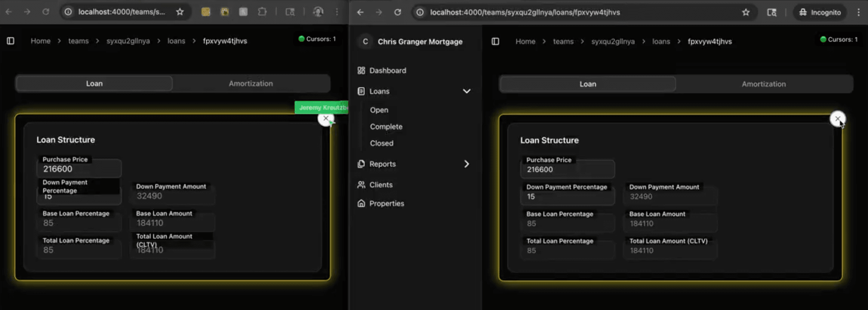This screenshot has width=868, height=310.
Task: Click Down Payment Amount field in right window
Action: tap(670, 196)
